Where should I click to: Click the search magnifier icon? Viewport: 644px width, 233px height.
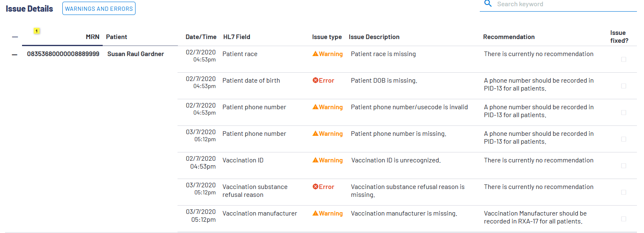[488, 4]
